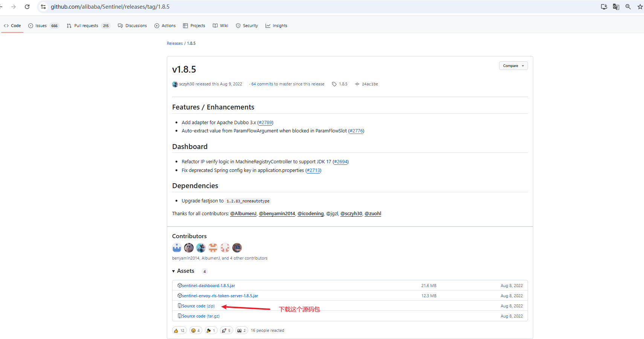Click file icon of Source code (zip)
Image resolution: width=644 pixels, height=339 pixels.
[x=180, y=306]
